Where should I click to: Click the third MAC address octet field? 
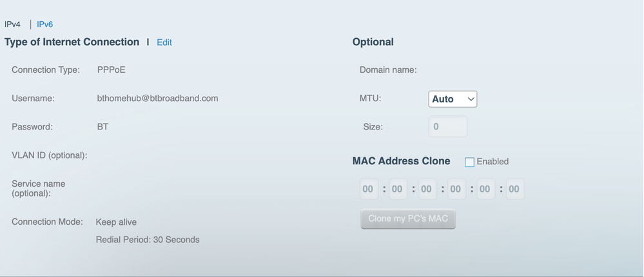426,189
